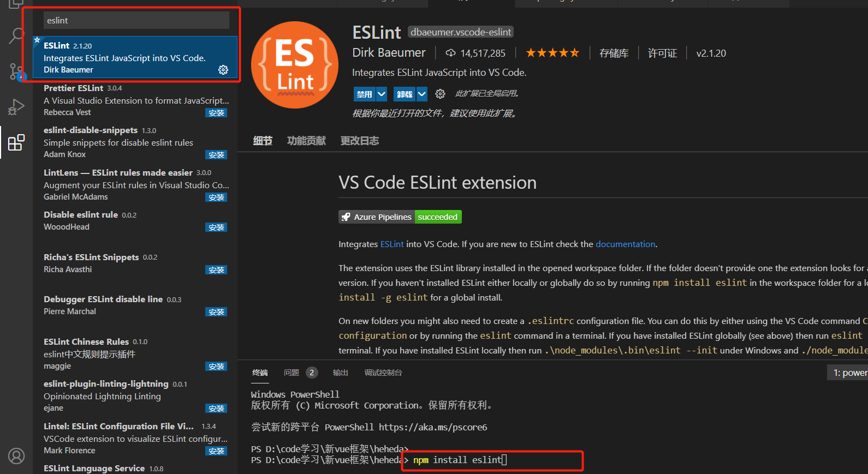Open the Extensions view icon
Viewport: 868px width, 474px height.
pos(16,142)
